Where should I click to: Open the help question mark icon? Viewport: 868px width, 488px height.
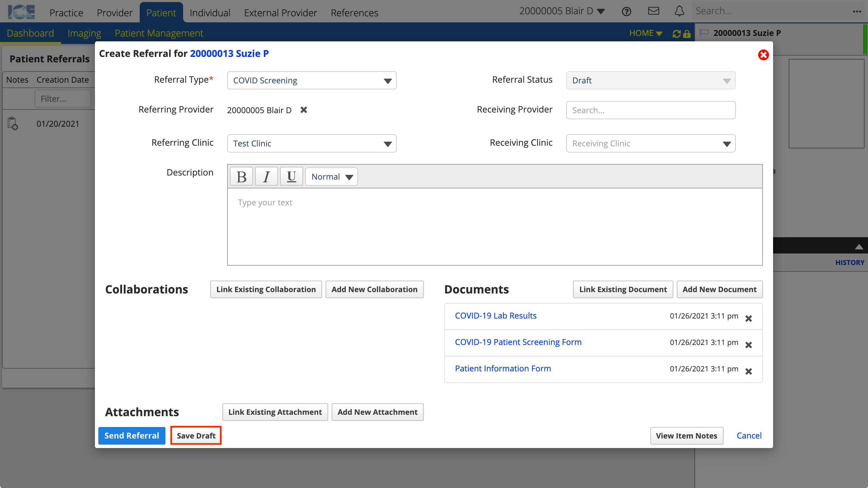point(626,12)
